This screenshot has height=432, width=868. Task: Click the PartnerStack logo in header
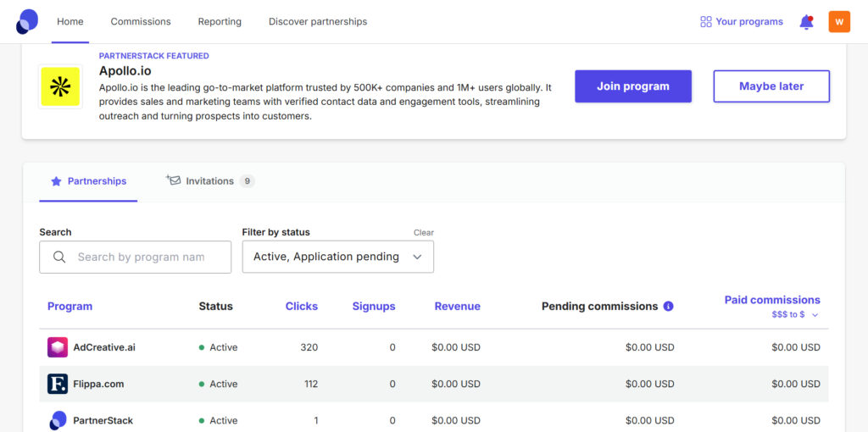(x=27, y=21)
